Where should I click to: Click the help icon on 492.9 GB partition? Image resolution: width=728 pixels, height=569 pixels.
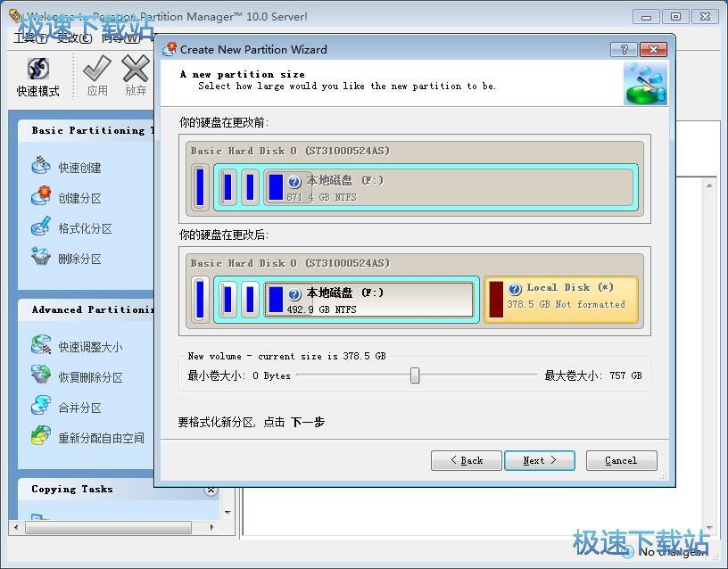coord(294,294)
